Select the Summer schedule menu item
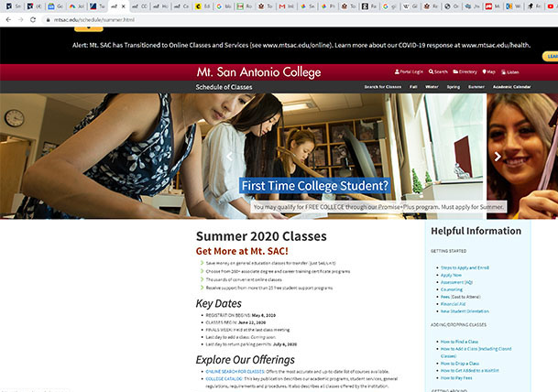Viewport: 558px width, 392px height. [476, 87]
